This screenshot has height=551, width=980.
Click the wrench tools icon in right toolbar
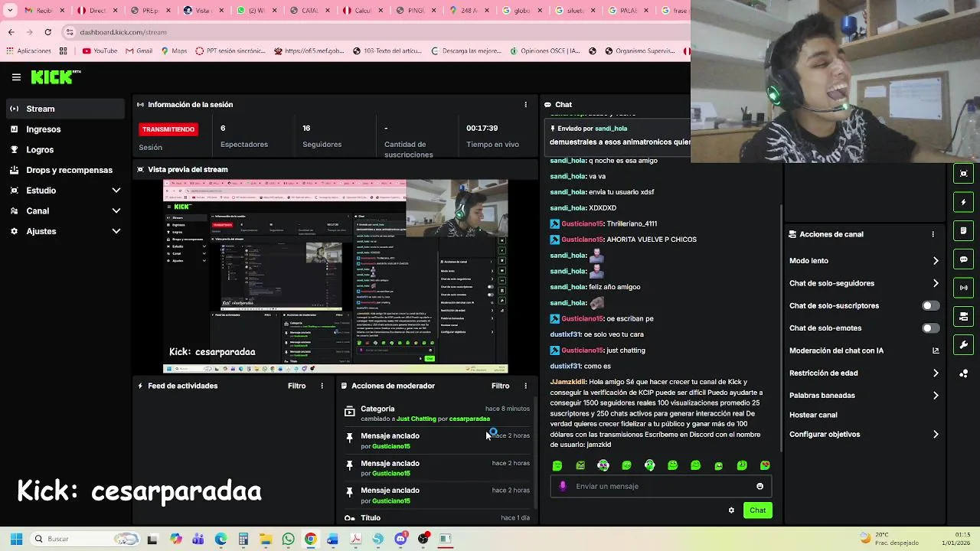click(x=964, y=344)
